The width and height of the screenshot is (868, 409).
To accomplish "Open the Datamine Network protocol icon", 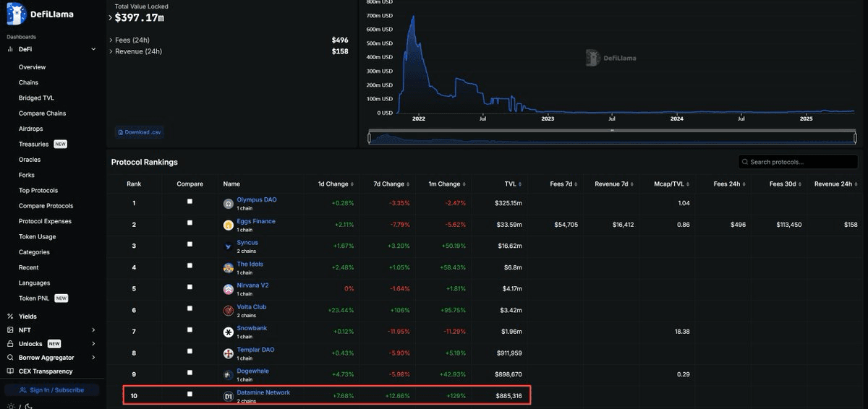I will coord(229,396).
